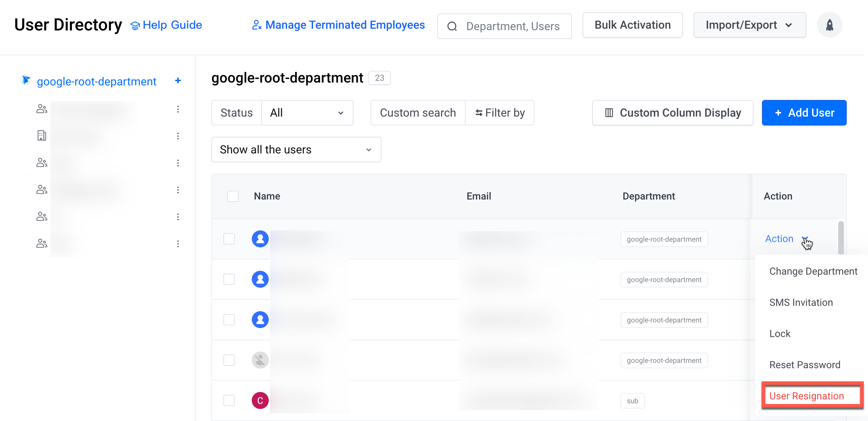This screenshot has width=868, height=421.
Task: Click the Help Guide layers icon
Action: (x=135, y=26)
